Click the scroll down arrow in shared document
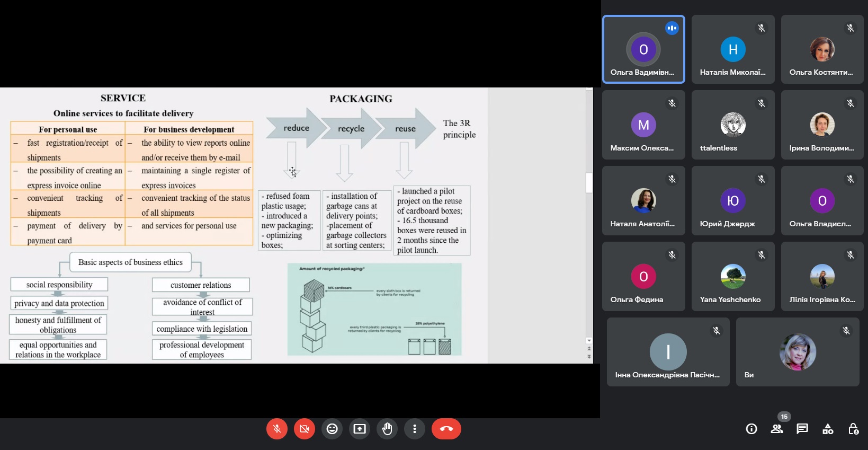 [589, 341]
